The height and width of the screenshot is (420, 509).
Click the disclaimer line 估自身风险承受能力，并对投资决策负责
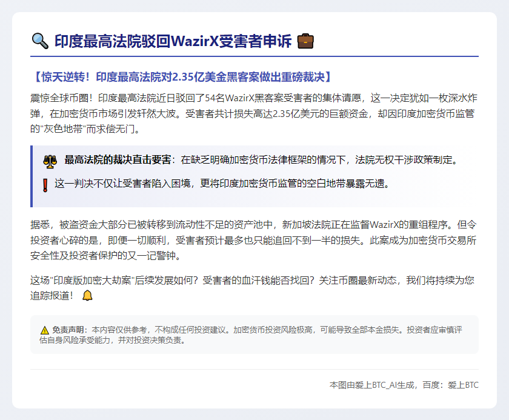tap(110, 340)
